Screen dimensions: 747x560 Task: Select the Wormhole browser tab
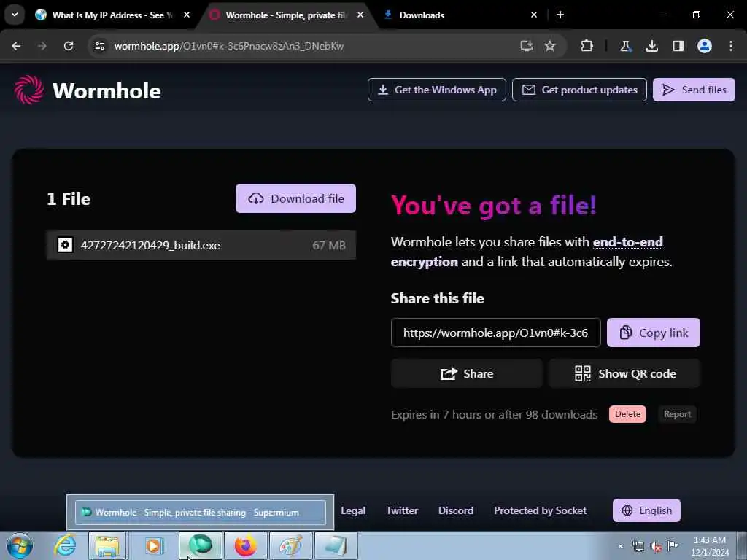[287, 15]
